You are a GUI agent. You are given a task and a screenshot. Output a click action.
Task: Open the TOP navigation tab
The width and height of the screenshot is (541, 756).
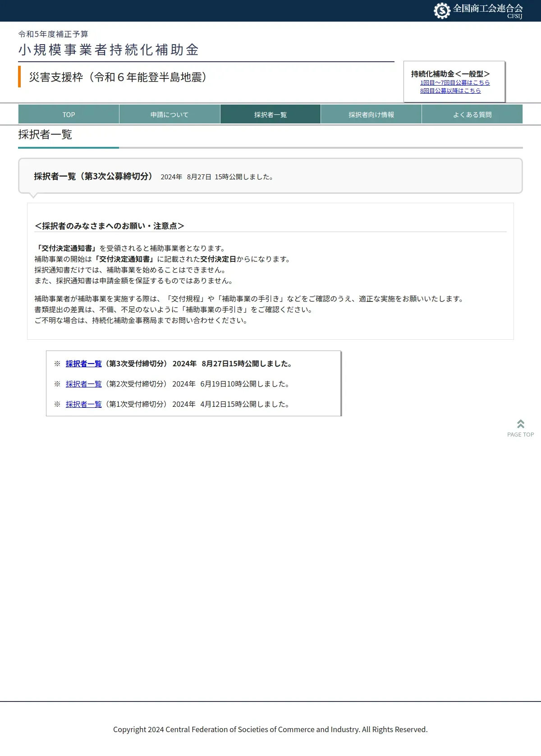[69, 114]
